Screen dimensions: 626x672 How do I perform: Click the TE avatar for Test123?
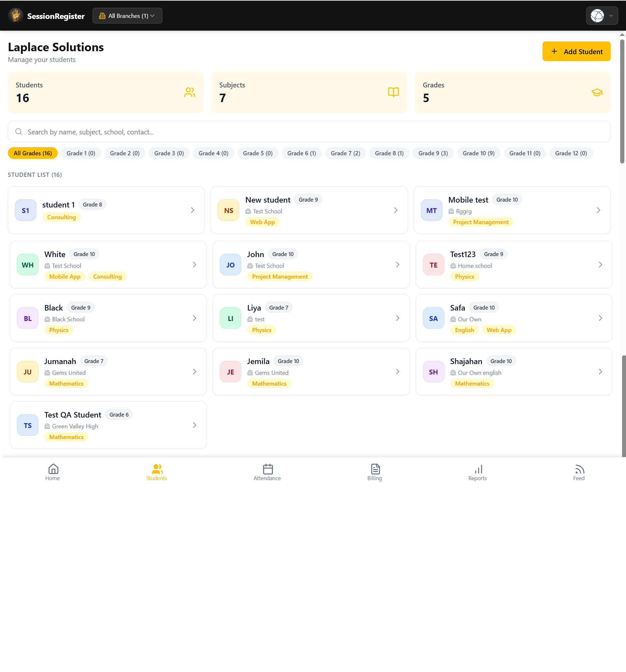(x=433, y=265)
